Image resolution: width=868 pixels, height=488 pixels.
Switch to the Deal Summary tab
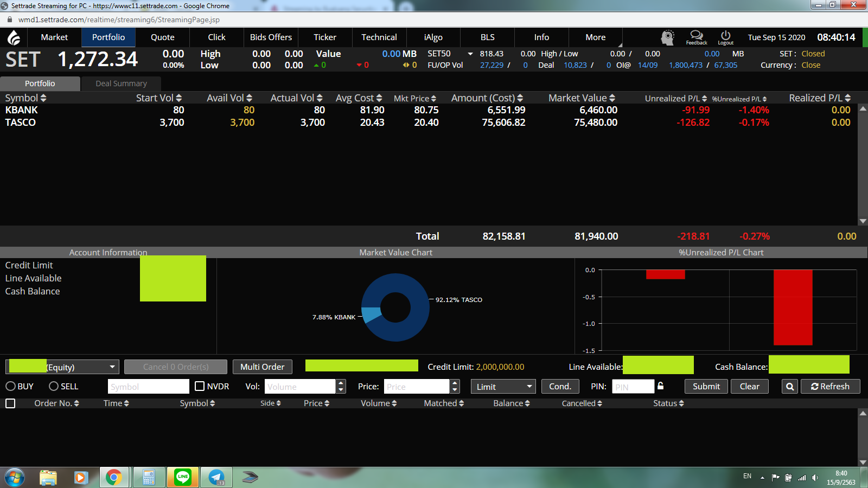(122, 84)
